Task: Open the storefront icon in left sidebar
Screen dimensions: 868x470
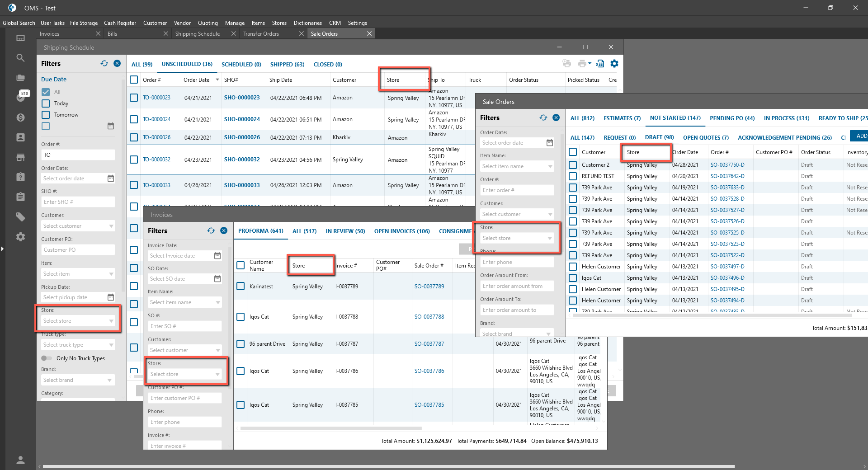Action: [x=20, y=157]
